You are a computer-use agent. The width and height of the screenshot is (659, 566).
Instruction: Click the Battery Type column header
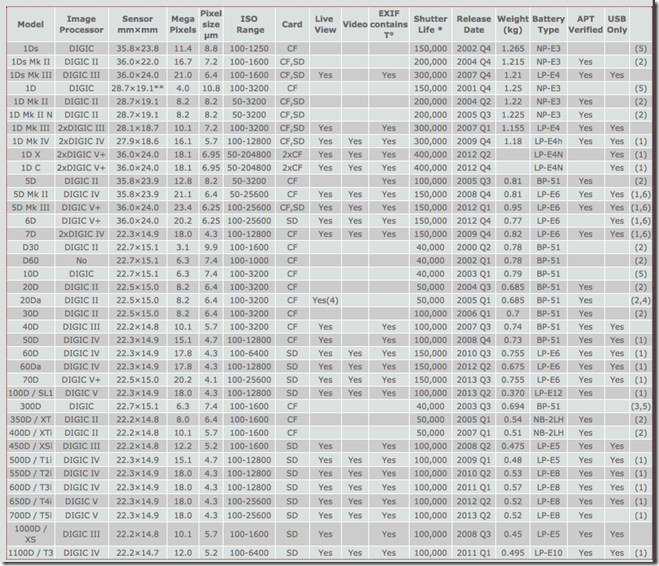(x=548, y=24)
